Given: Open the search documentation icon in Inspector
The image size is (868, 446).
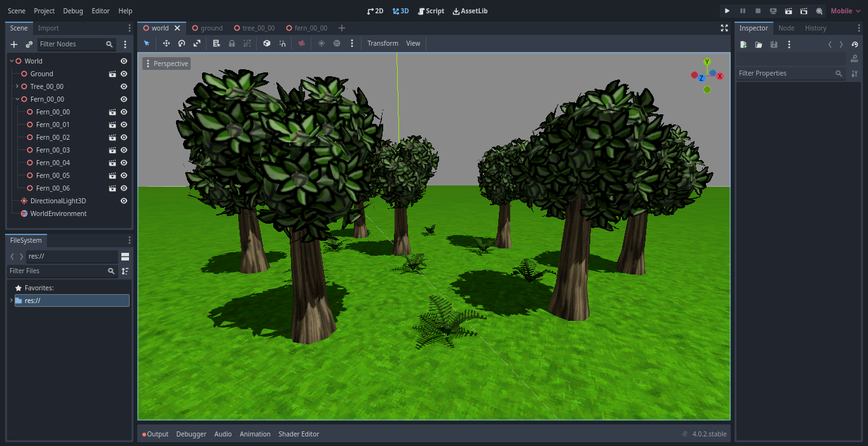Looking at the screenshot, I should click(x=855, y=57).
